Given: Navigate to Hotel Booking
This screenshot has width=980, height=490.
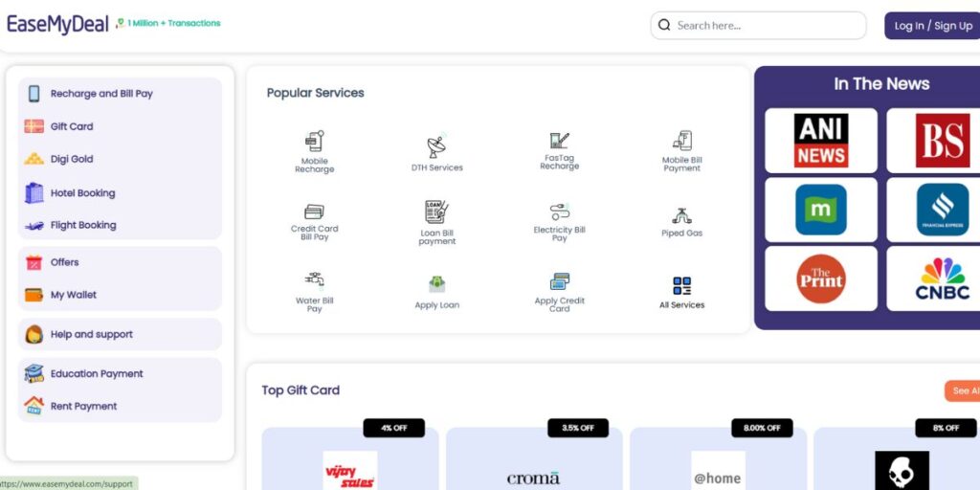Looking at the screenshot, I should [x=82, y=193].
